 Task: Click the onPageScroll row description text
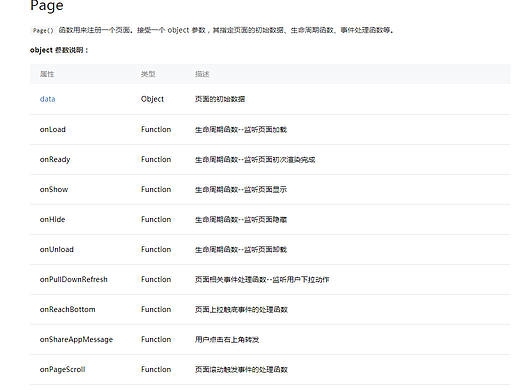click(241, 369)
